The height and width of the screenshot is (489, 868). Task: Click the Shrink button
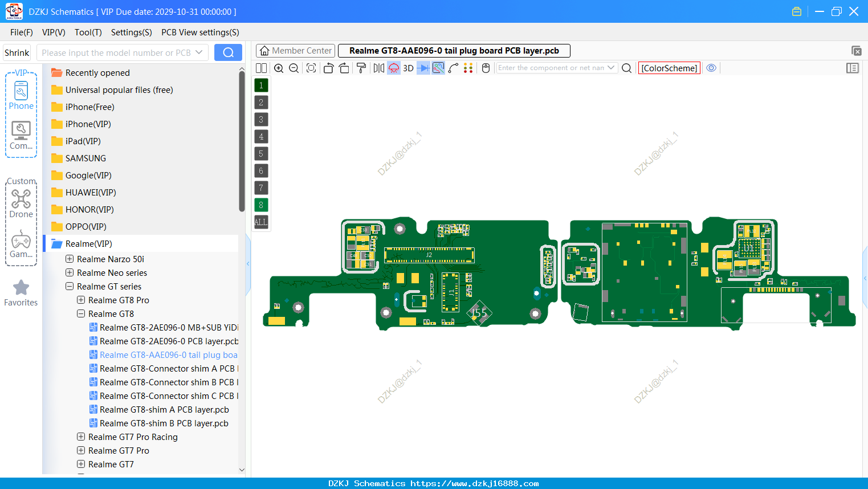point(17,52)
